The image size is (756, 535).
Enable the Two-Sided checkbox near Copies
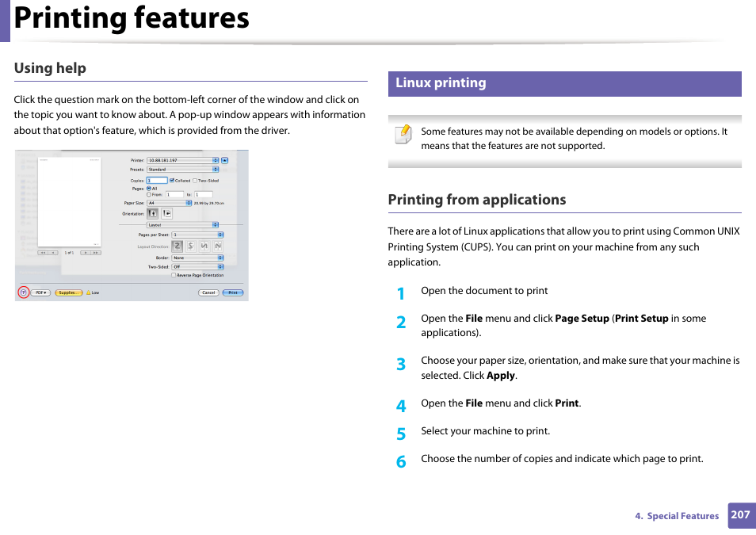pyautogui.click(x=195, y=181)
